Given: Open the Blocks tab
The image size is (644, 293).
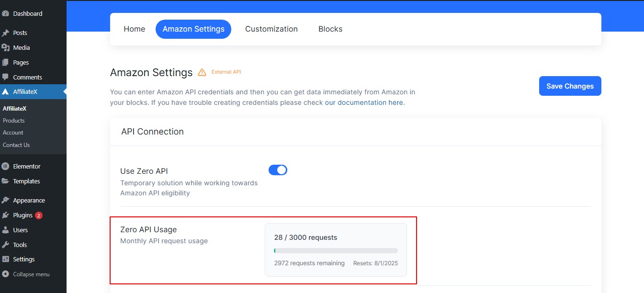Looking at the screenshot, I should [330, 29].
